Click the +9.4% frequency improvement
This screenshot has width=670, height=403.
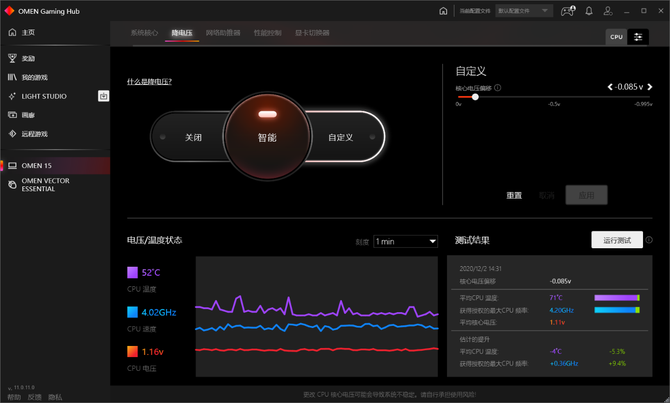(x=617, y=363)
